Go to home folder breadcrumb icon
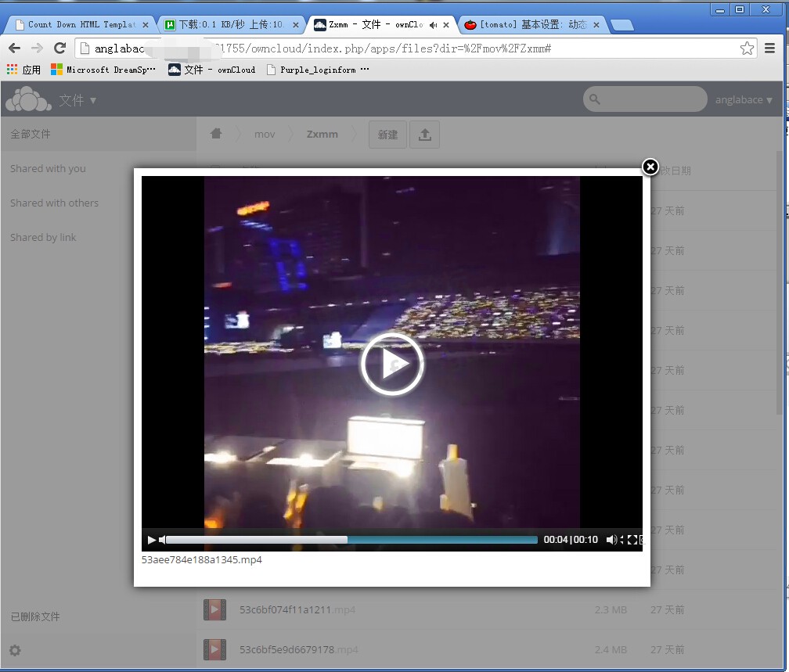This screenshot has width=789, height=672. [x=216, y=133]
